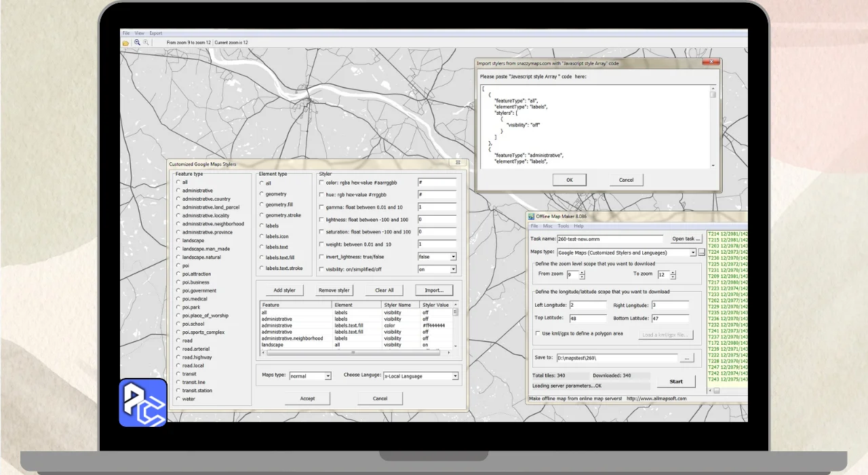Click the blue logo badge in the corner

(x=143, y=402)
